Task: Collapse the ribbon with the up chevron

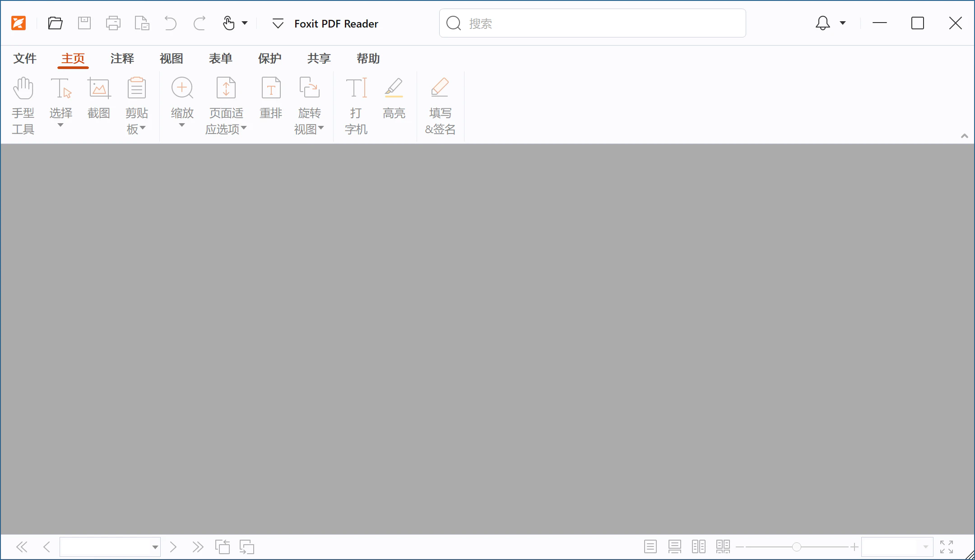Action: coord(965,136)
